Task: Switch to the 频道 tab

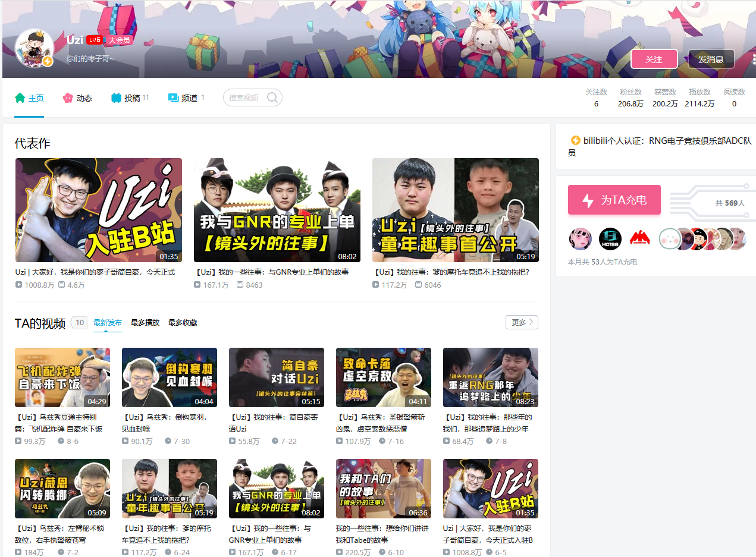Action: coord(186,98)
